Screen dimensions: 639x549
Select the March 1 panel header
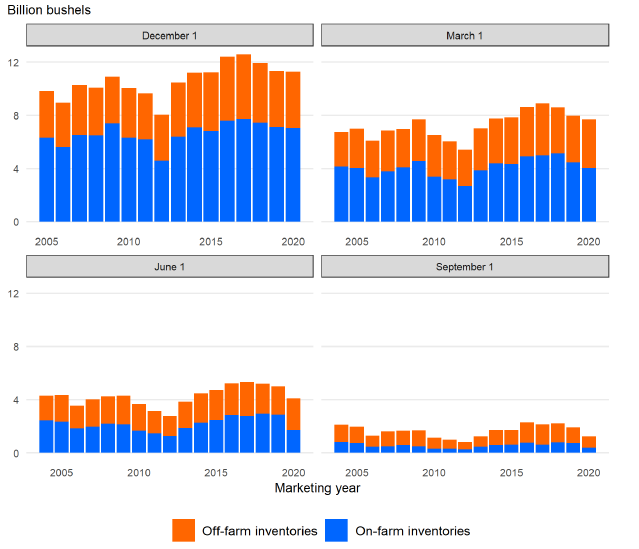click(x=463, y=35)
